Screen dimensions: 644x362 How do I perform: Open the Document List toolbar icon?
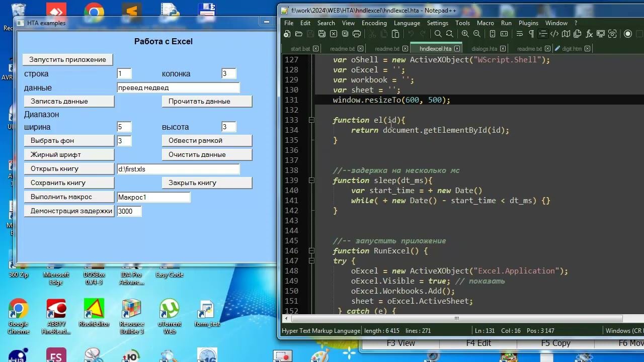tap(577, 34)
